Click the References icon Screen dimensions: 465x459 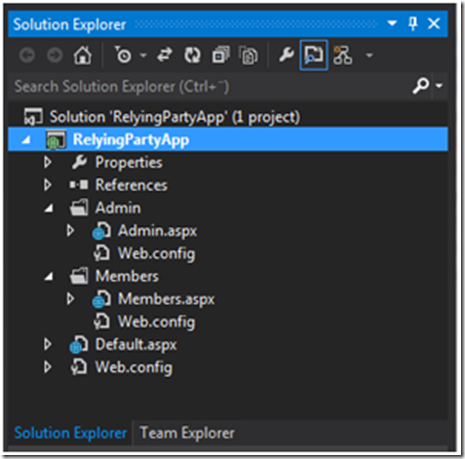(x=79, y=185)
